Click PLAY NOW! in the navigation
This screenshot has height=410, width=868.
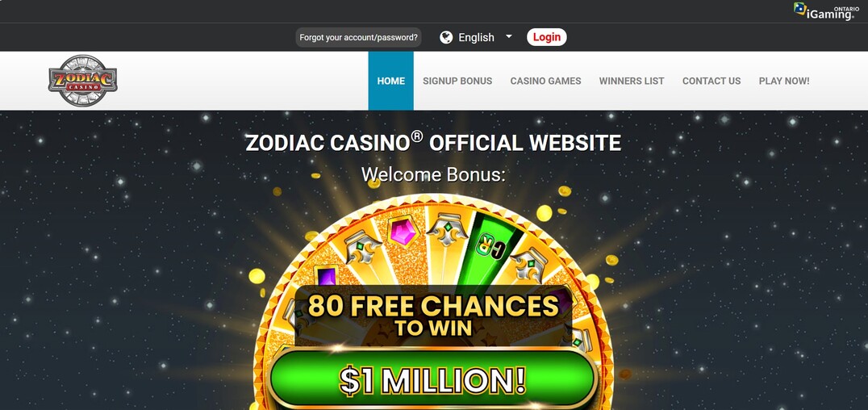(784, 81)
